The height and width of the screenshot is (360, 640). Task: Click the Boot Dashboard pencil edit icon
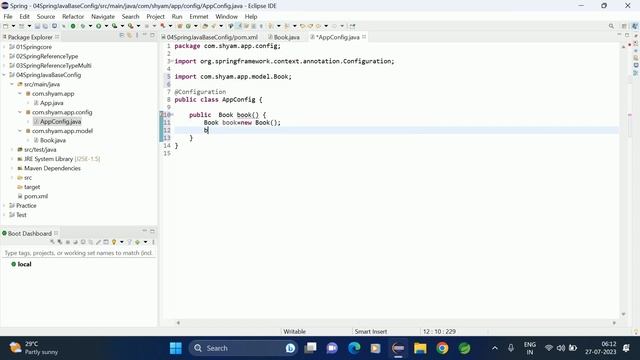98,242
